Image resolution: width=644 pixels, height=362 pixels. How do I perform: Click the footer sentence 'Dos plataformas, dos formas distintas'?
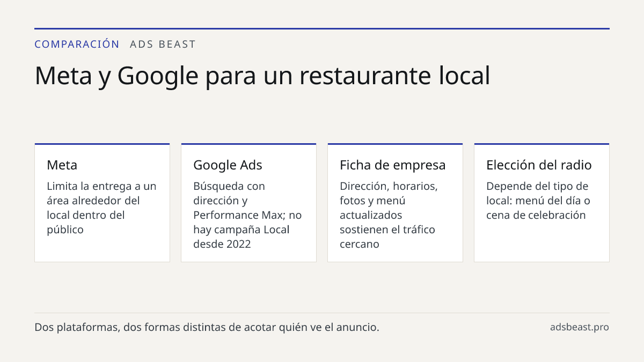click(x=207, y=327)
